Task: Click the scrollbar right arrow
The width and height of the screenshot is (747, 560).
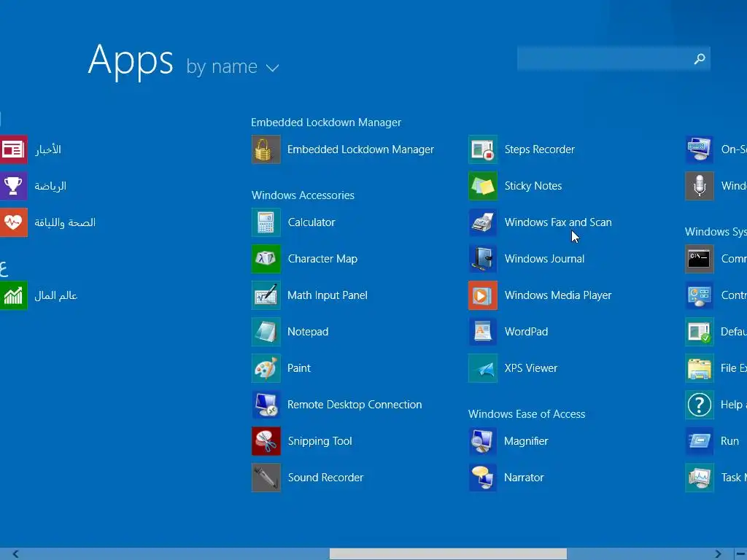Action: [718, 554]
